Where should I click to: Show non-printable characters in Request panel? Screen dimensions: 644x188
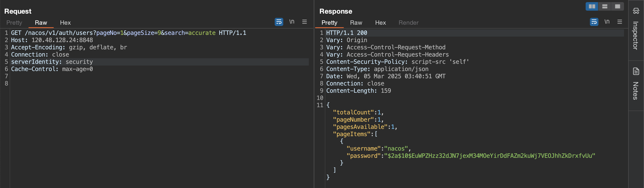pyautogui.click(x=292, y=22)
